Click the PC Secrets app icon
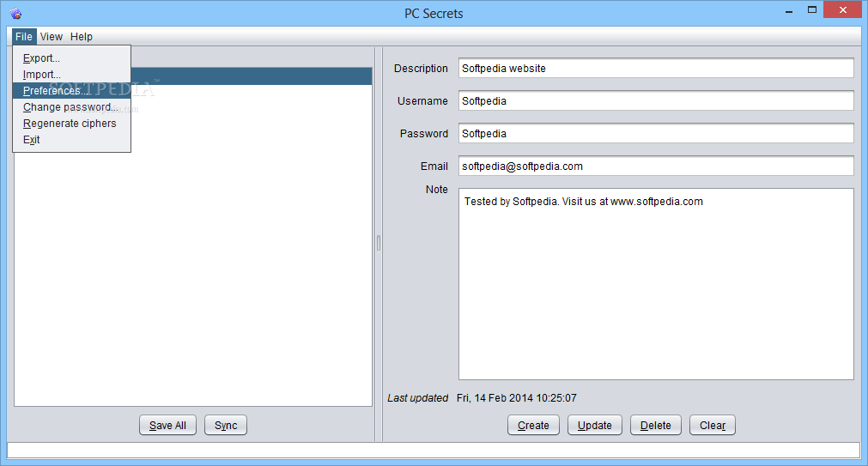This screenshot has width=868, height=466. [16, 13]
